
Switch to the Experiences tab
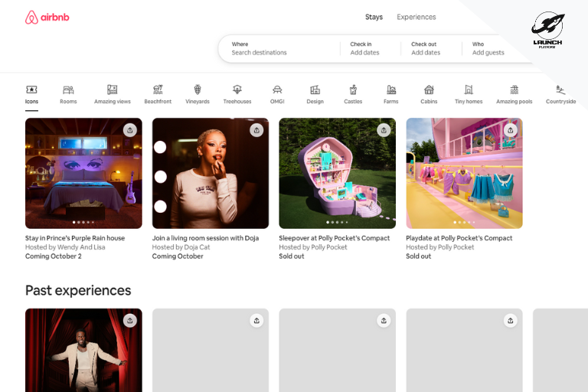416,17
